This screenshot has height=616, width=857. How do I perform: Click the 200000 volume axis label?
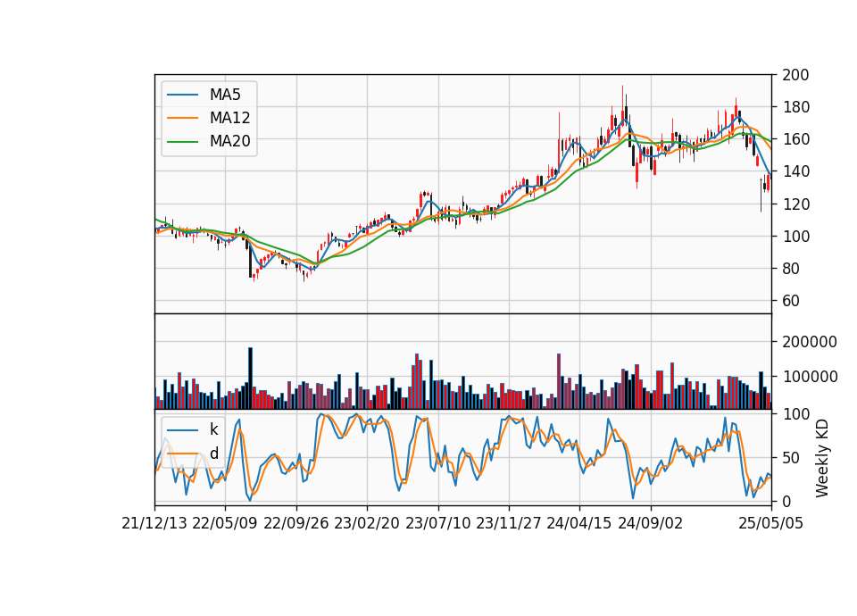click(x=810, y=342)
